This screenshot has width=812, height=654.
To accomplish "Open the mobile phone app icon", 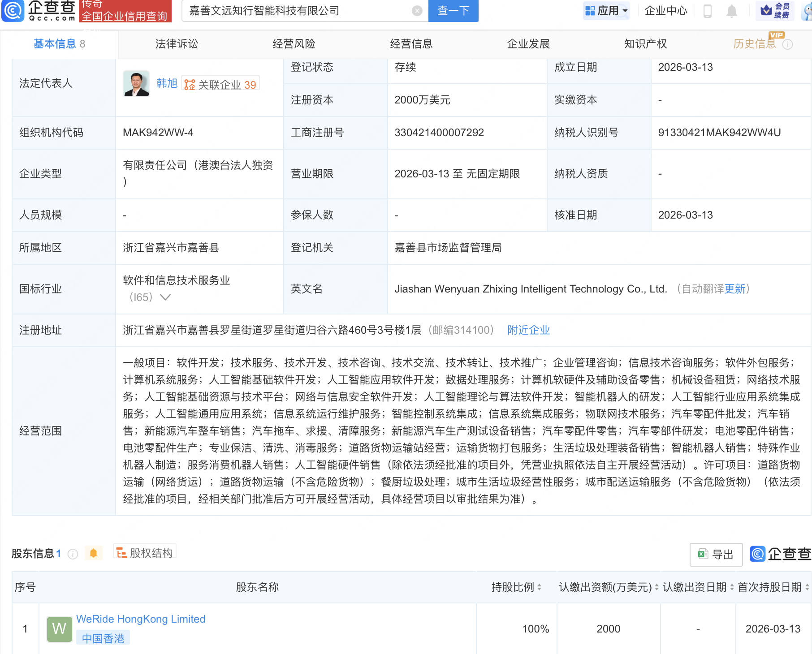I will tap(708, 11).
